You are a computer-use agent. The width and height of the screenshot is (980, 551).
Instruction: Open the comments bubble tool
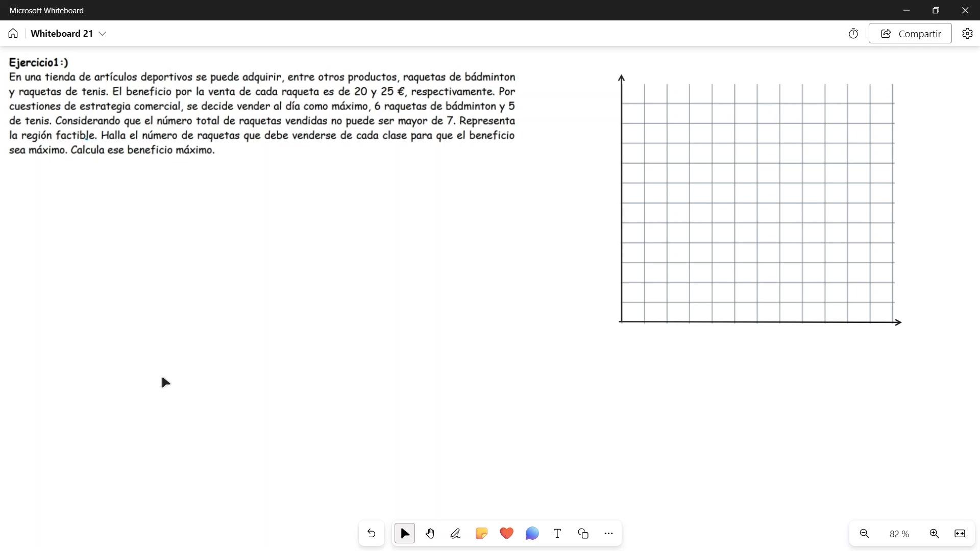point(532,534)
